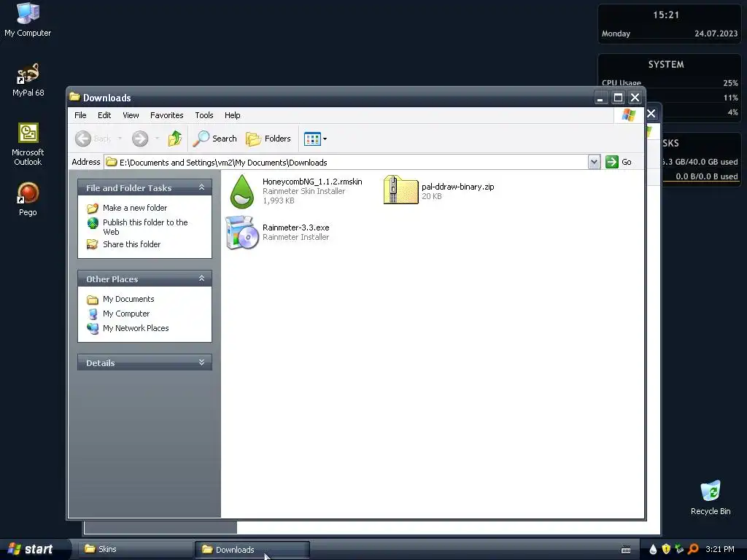Click the magnifier tray icon
This screenshot has width=747, height=560.
[693, 549]
